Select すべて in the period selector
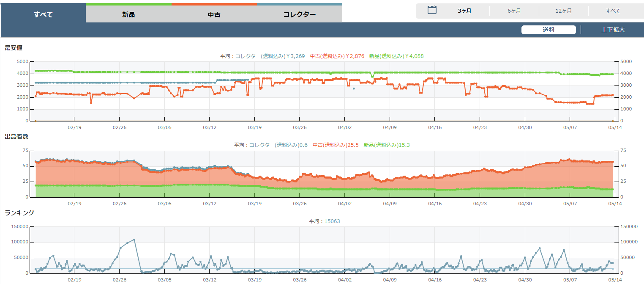The width and height of the screenshot is (644, 284). (613, 11)
